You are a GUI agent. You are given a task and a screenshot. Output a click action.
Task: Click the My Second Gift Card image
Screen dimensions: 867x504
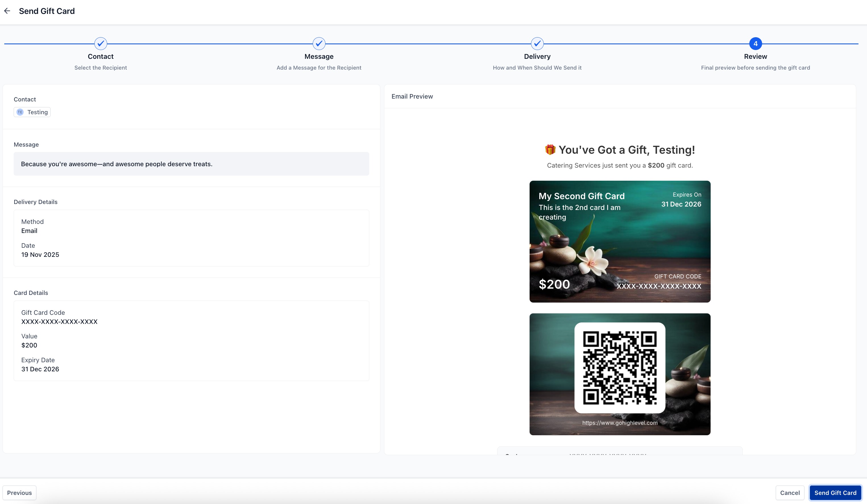point(620,241)
